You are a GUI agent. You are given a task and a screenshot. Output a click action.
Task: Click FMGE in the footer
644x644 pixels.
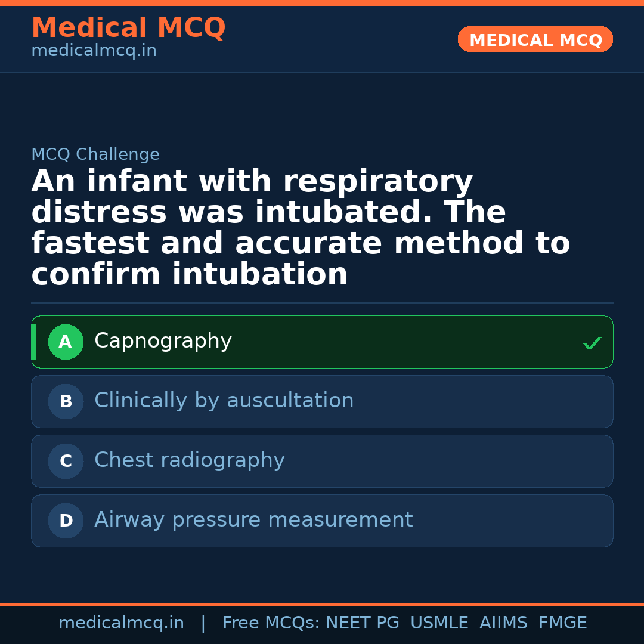pos(562,623)
